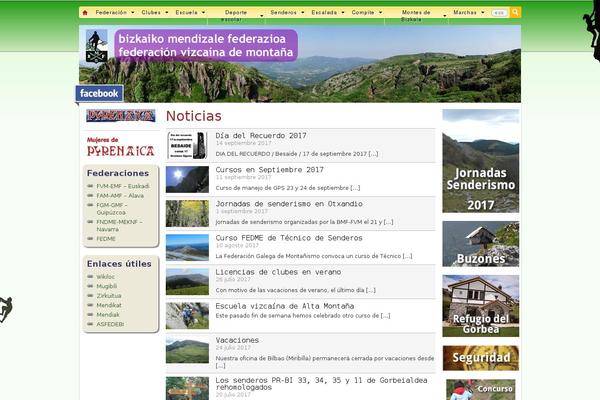
Task: Open the Wikiloc link
Action: click(x=106, y=276)
